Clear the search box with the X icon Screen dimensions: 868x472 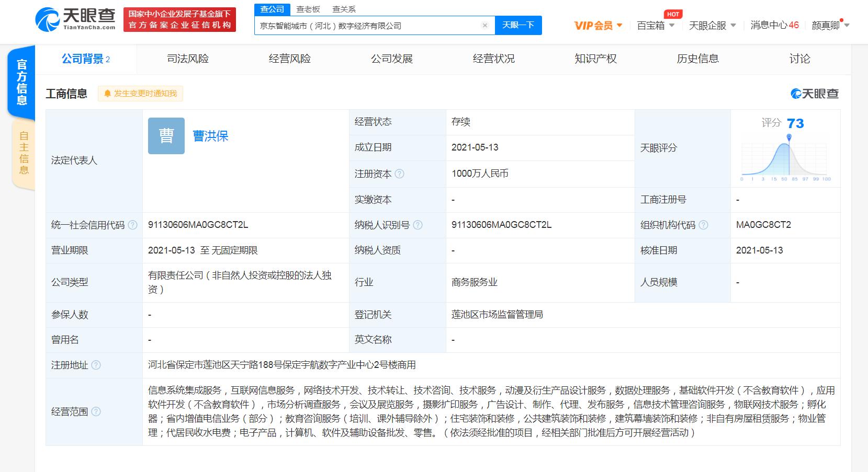(485, 26)
